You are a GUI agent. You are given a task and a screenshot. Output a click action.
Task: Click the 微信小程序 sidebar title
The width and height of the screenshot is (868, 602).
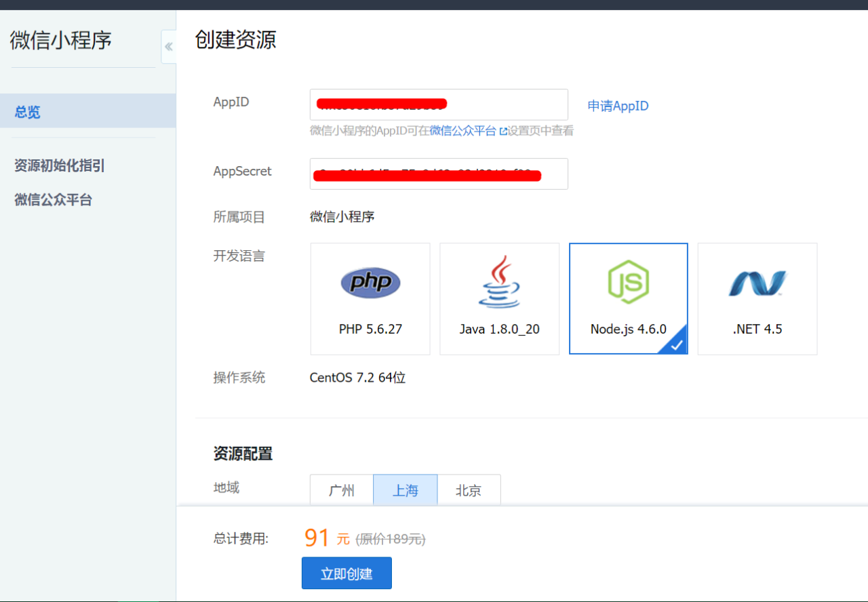tap(61, 40)
